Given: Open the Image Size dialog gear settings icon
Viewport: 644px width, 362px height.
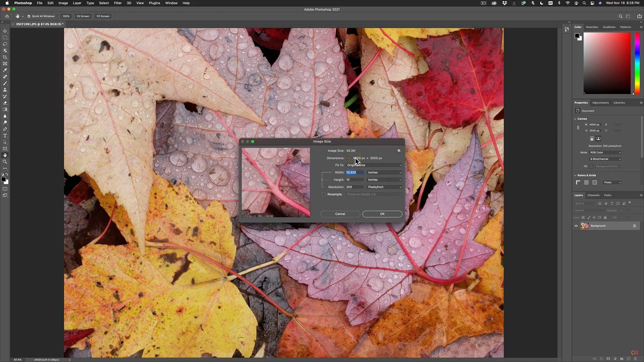Looking at the screenshot, I should click(399, 150).
